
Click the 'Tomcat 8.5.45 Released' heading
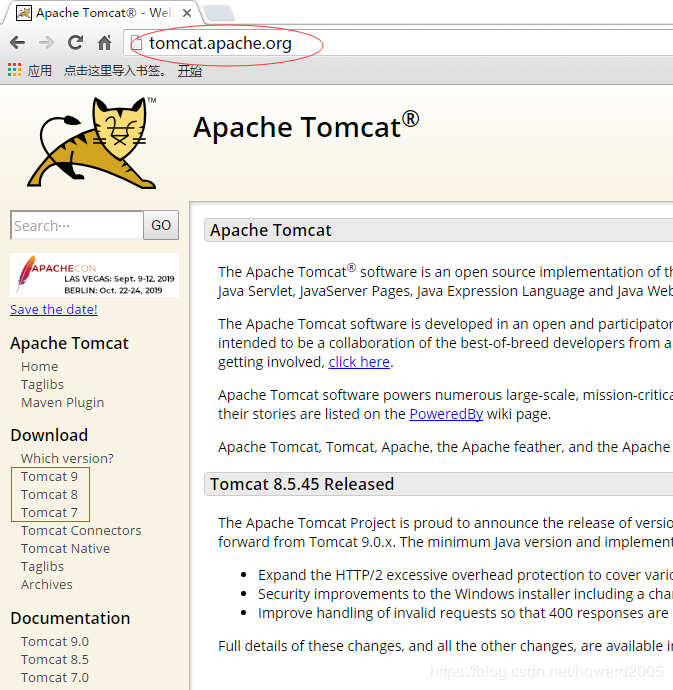pyautogui.click(x=302, y=484)
